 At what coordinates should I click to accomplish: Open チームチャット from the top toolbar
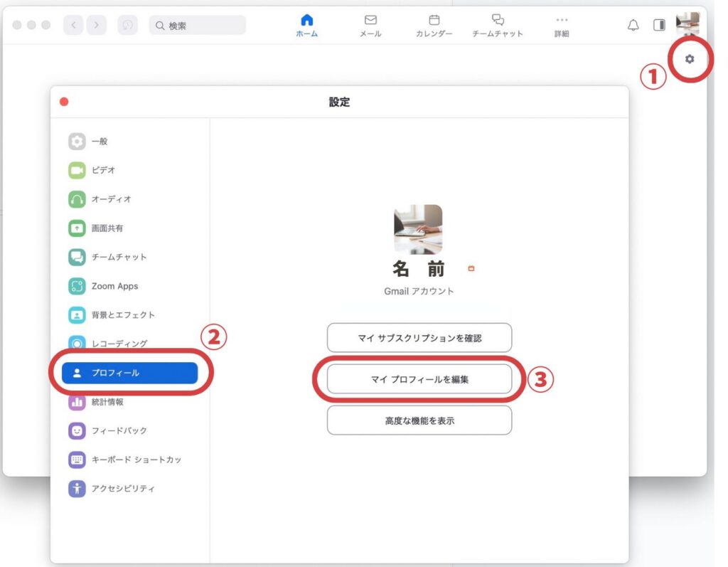498,26
